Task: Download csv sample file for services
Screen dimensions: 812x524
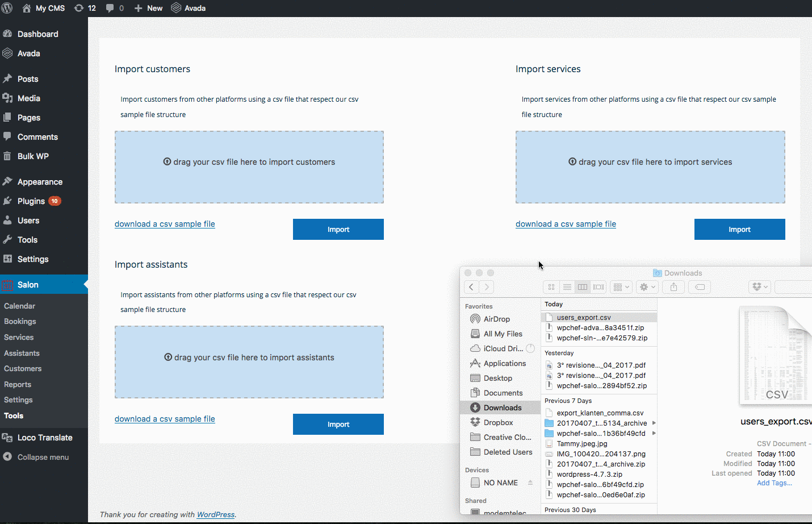Action: pos(566,224)
